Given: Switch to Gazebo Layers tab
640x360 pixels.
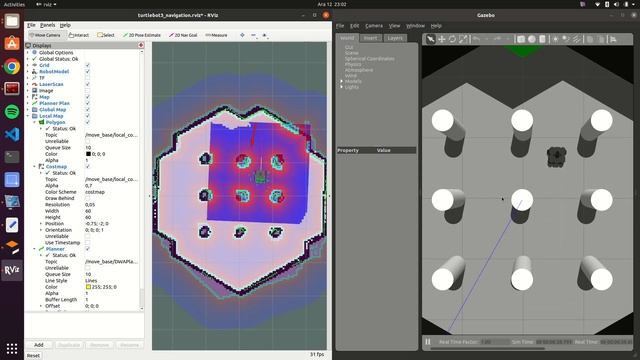Looking at the screenshot, I should 395,38.
